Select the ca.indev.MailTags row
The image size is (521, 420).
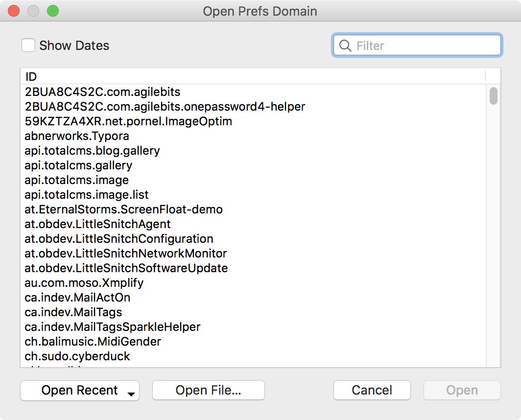pyautogui.click(x=253, y=312)
